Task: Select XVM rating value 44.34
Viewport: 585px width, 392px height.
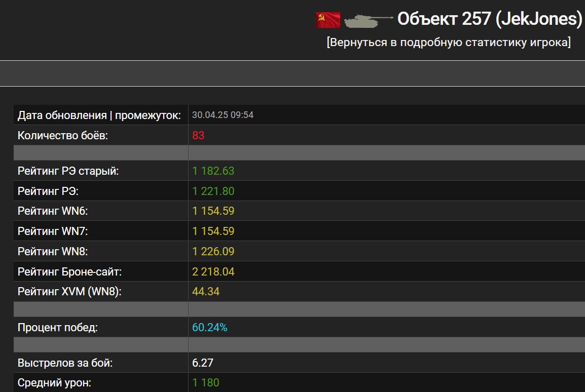Action: tap(206, 291)
